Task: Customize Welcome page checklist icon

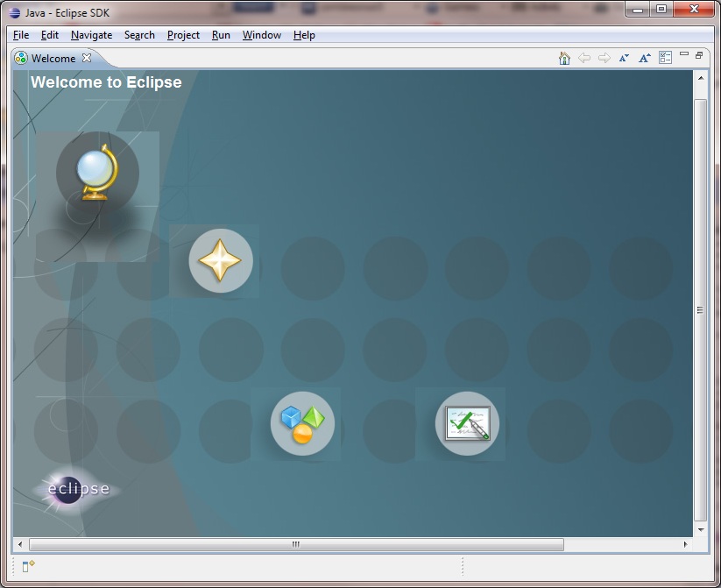Action: coord(665,58)
